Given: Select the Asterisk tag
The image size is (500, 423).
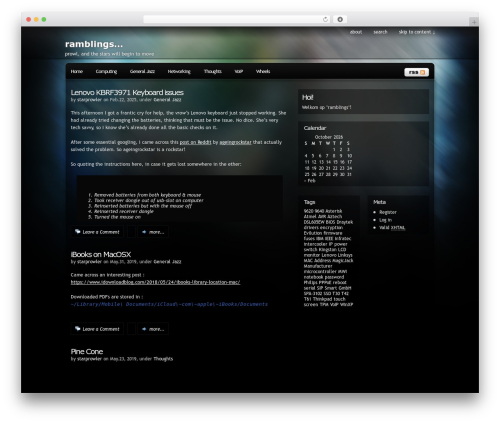Looking at the screenshot, I should point(333,211).
